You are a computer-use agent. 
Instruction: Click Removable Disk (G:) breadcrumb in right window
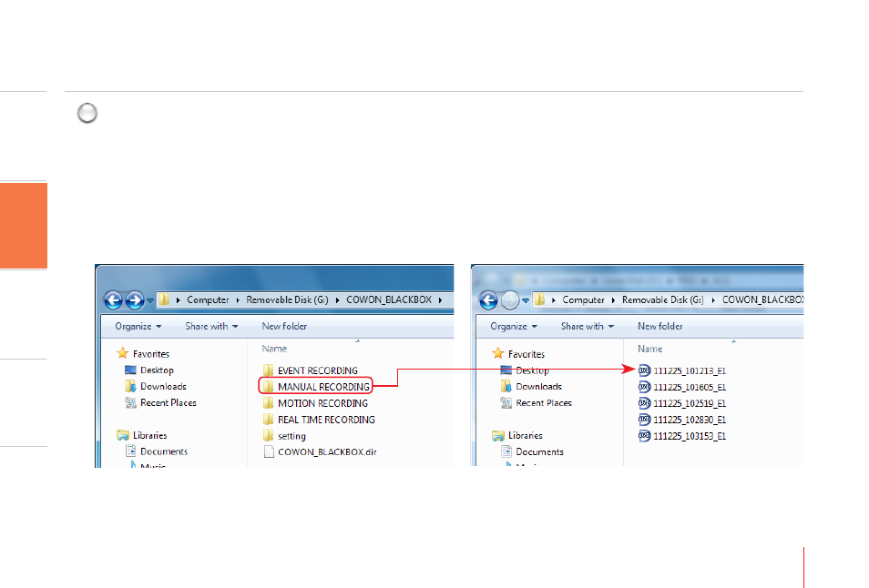pyautogui.click(x=663, y=299)
